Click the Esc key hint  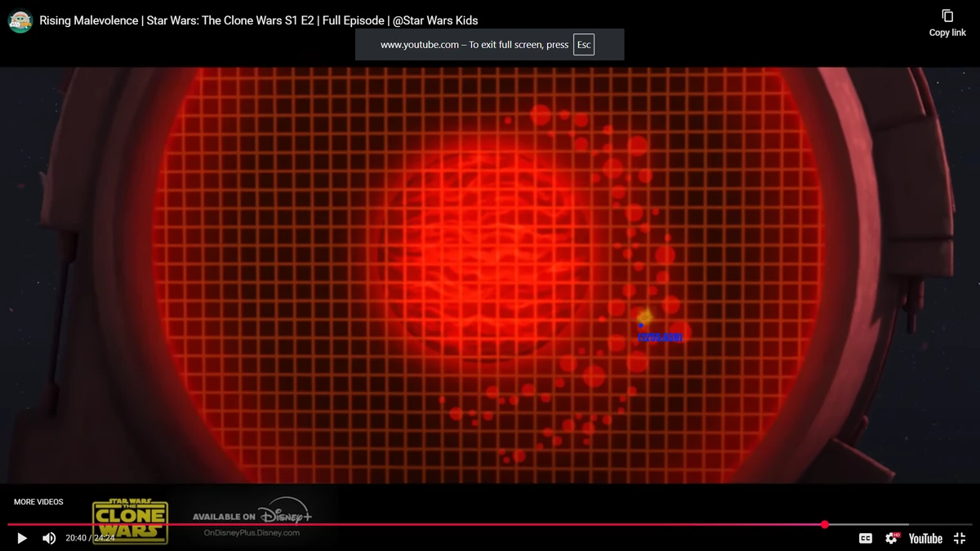coord(583,45)
